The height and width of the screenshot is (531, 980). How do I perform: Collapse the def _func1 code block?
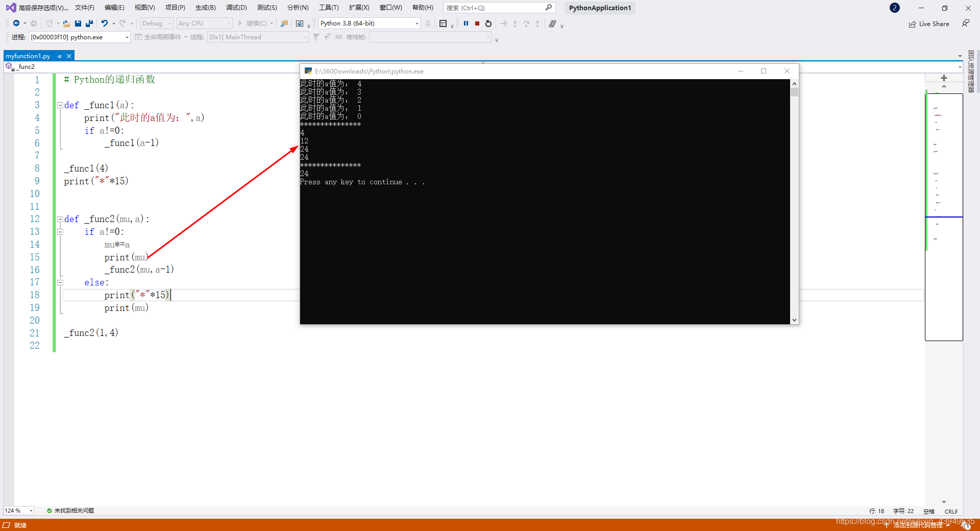click(x=60, y=105)
